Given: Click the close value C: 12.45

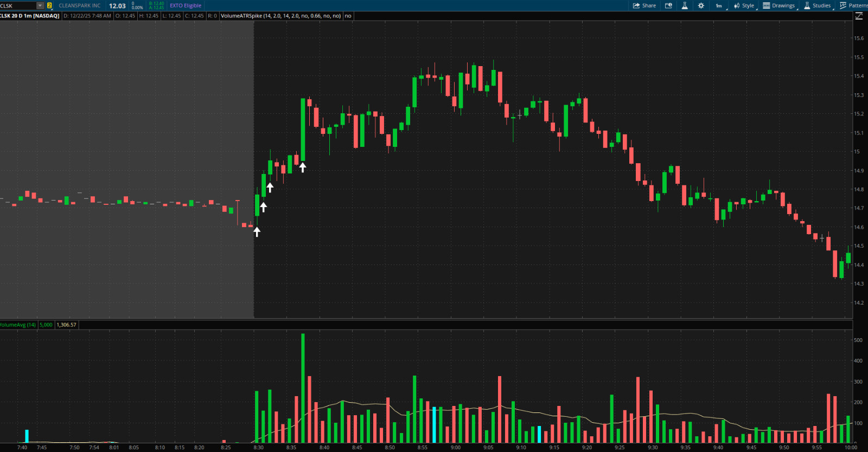Looking at the screenshot, I should pos(194,16).
